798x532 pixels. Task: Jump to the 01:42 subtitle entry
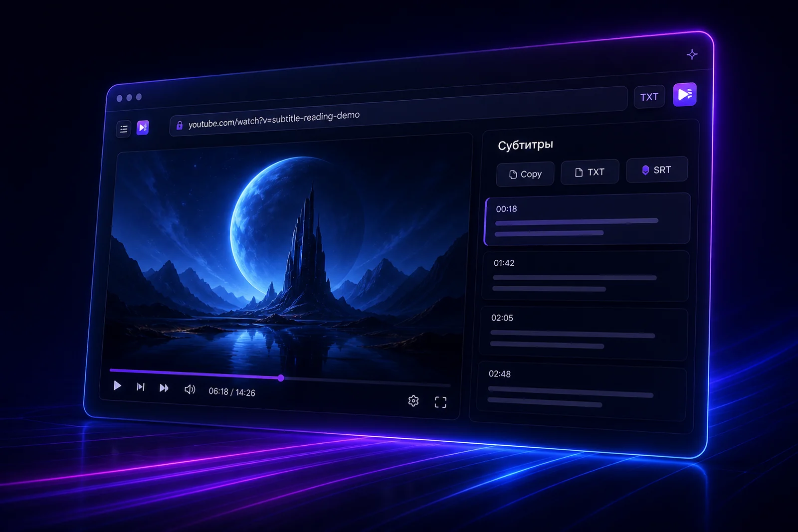pos(585,276)
